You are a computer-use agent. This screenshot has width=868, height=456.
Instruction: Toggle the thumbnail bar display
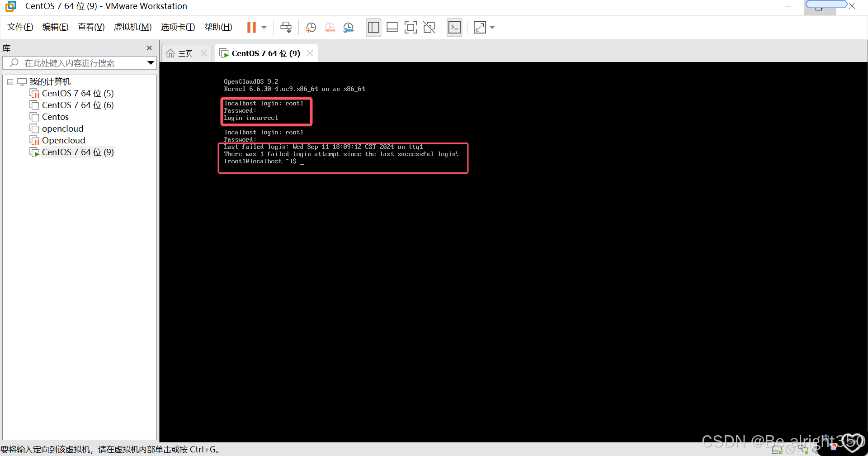click(x=392, y=27)
